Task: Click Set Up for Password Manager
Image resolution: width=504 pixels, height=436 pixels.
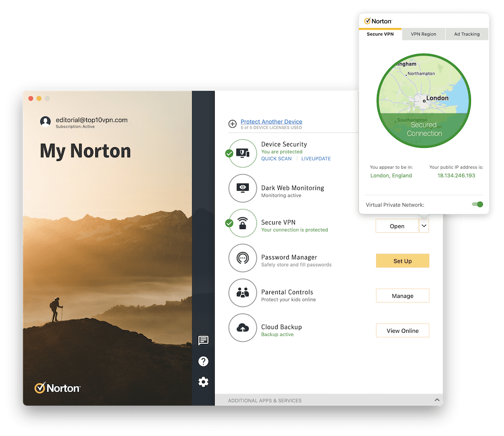Action: tap(402, 261)
